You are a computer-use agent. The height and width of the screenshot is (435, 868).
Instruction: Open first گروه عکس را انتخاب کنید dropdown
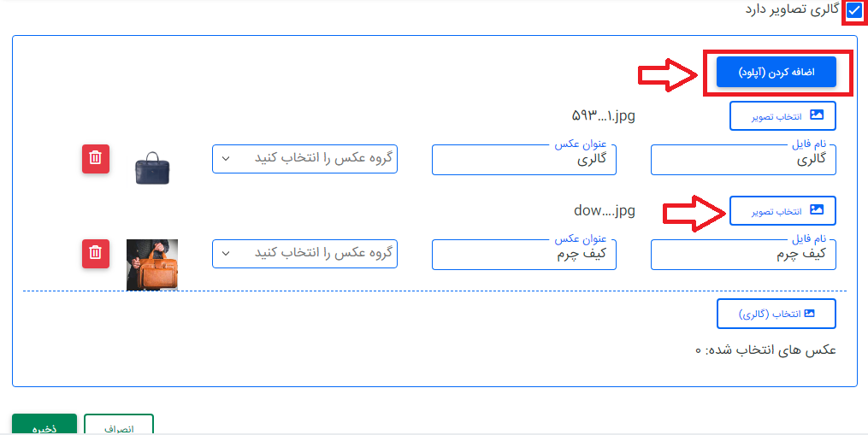click(304, 159)
